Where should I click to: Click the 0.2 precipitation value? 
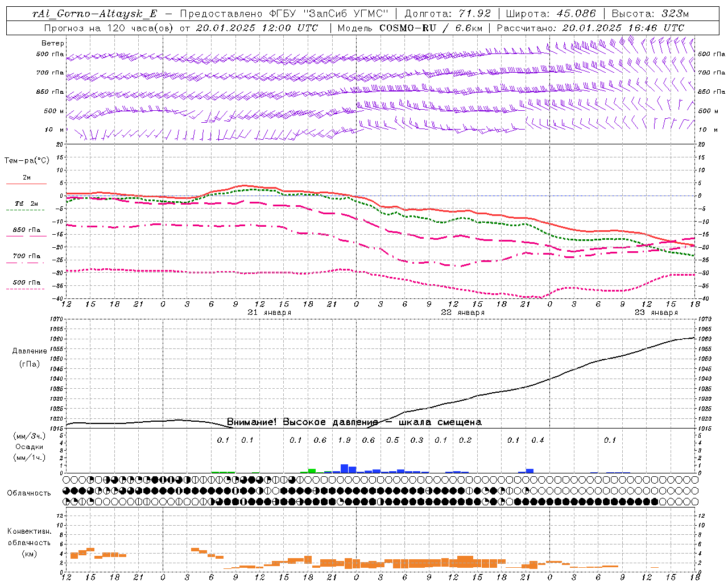click(x=465, y=440)
